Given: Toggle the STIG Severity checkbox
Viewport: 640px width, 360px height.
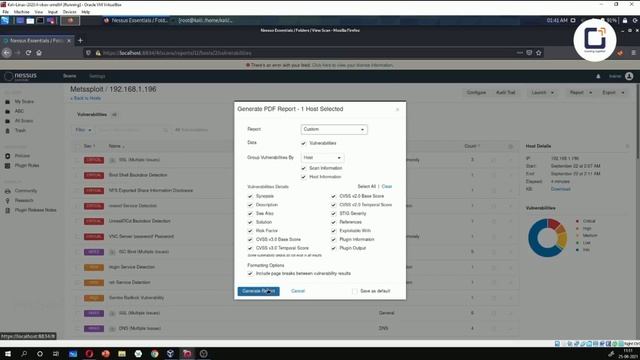Looking at the screenshot, I should tap(333, 213).
